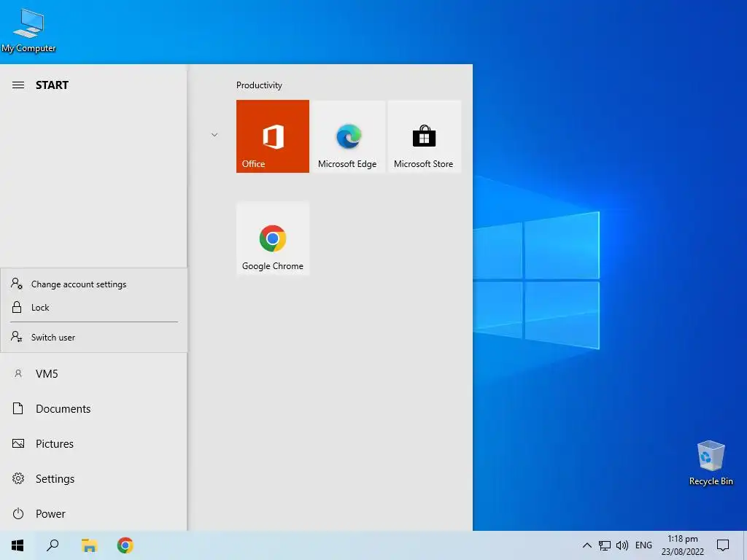Viewport: 747px width, 560px height.
Task: Choose Lock from account menu
Action: tap(94, 308)
